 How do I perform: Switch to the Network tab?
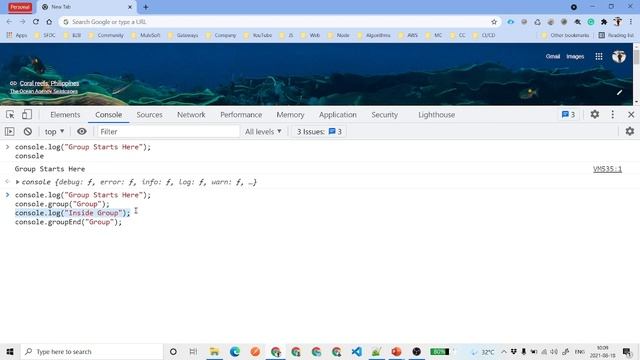click(x=191, y=115)
